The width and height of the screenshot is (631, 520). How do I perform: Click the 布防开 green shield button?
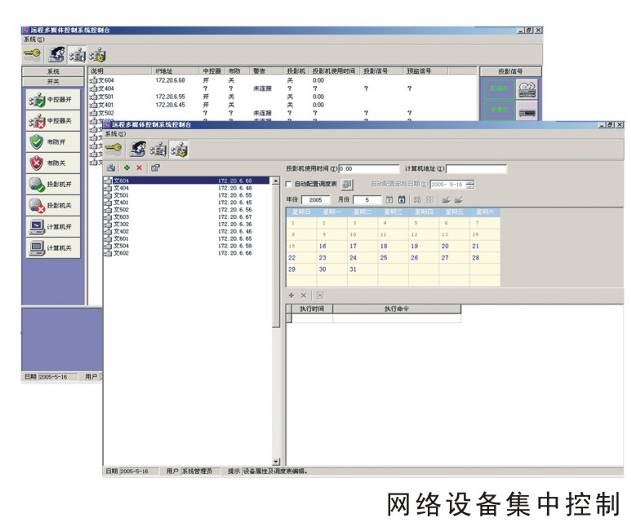click(53, 141)
